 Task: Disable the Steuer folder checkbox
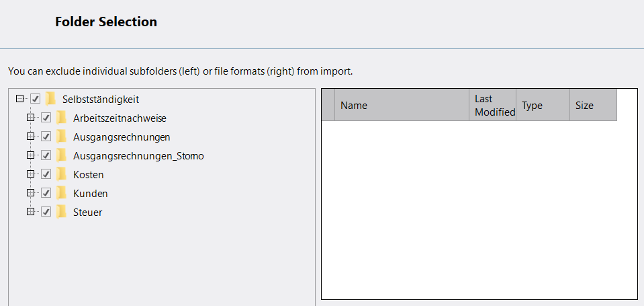coord(46,212)
